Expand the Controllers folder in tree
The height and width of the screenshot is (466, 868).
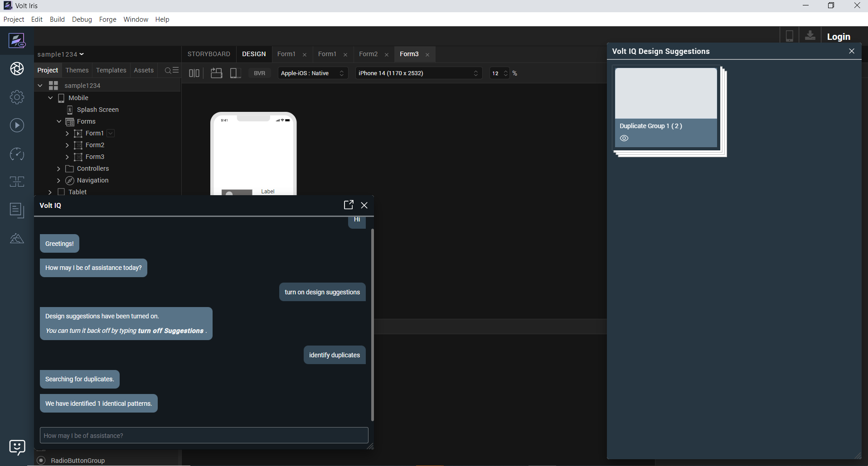[58, 168]
